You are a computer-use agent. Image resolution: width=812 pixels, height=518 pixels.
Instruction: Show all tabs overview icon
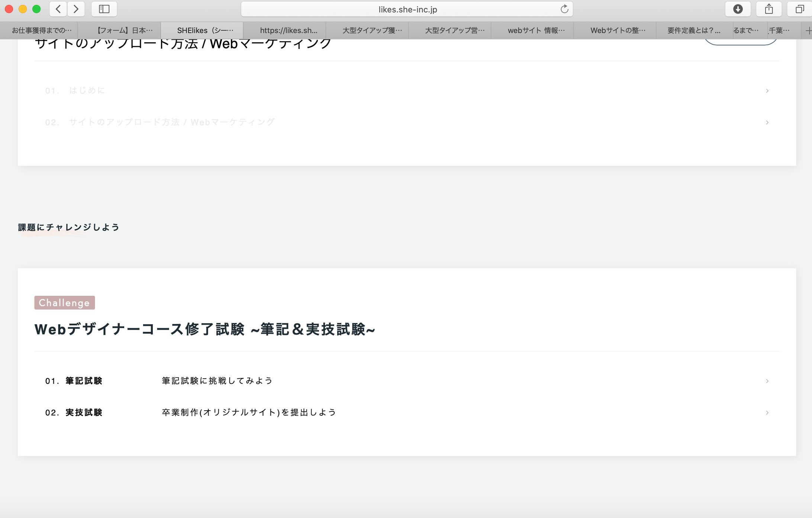(x=799, y=9)
